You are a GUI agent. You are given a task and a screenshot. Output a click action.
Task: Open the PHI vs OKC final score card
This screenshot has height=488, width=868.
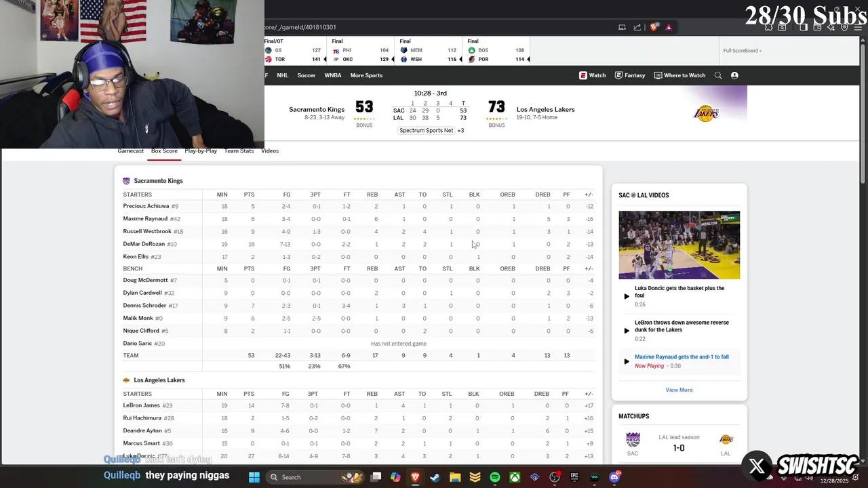click(361, 50)
